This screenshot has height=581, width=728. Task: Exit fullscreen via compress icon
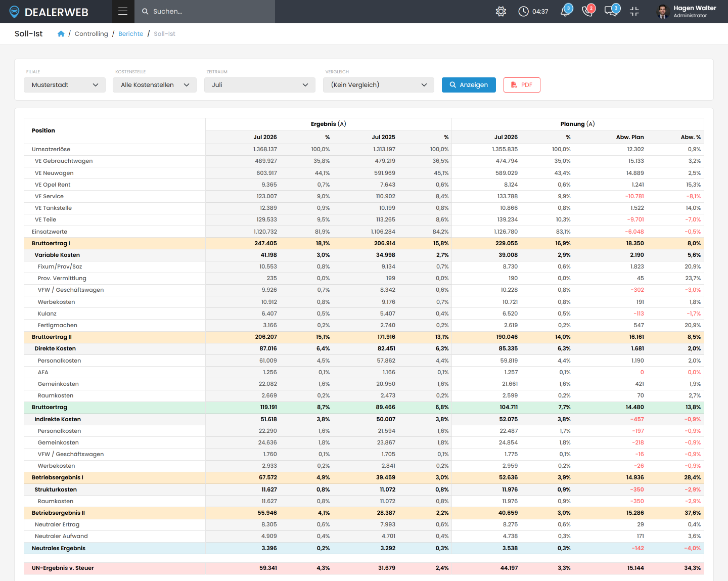coord(634,12)
